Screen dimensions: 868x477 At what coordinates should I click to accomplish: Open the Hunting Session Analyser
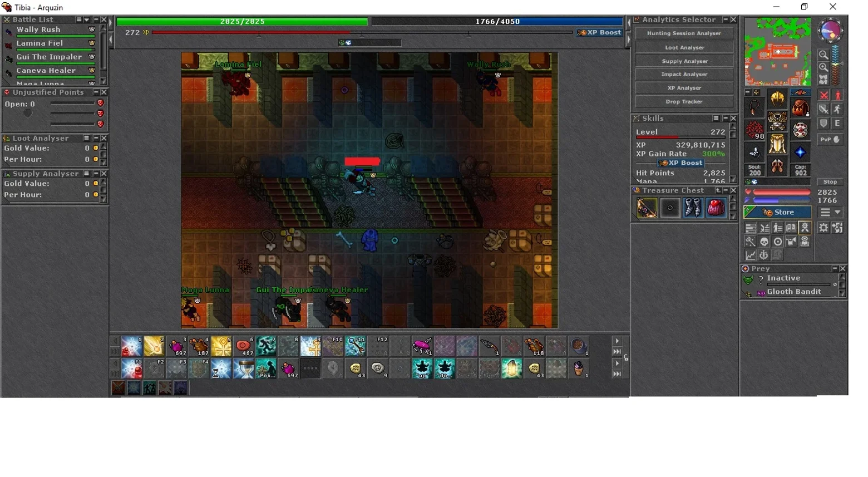(x=684, y=33)
